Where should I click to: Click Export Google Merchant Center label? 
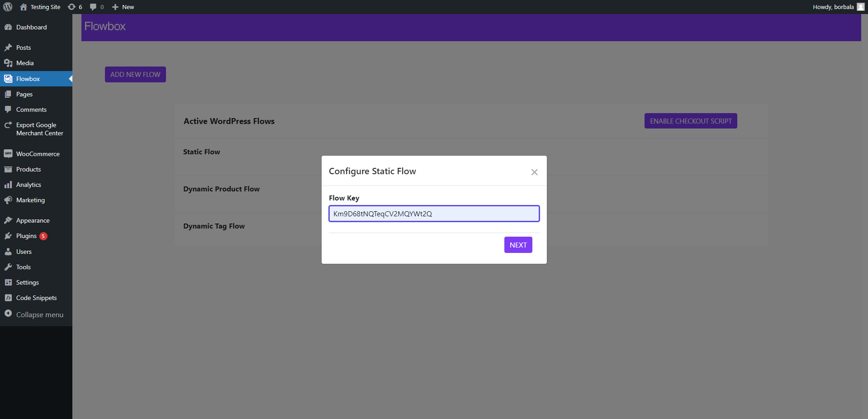click(40, 129)
